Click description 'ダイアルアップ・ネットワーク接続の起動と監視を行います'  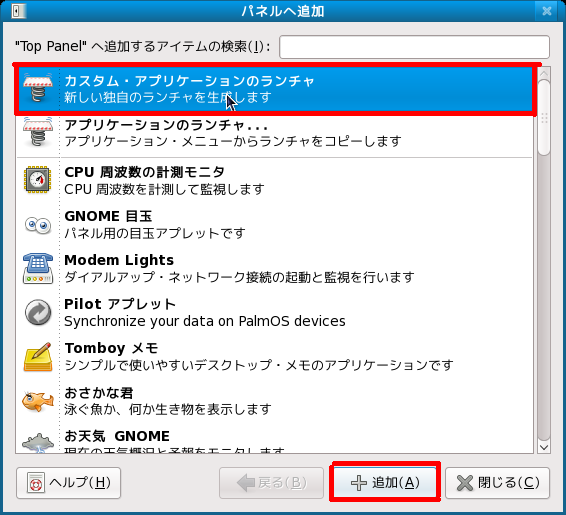pyautogui.click(x=239, y=277)
